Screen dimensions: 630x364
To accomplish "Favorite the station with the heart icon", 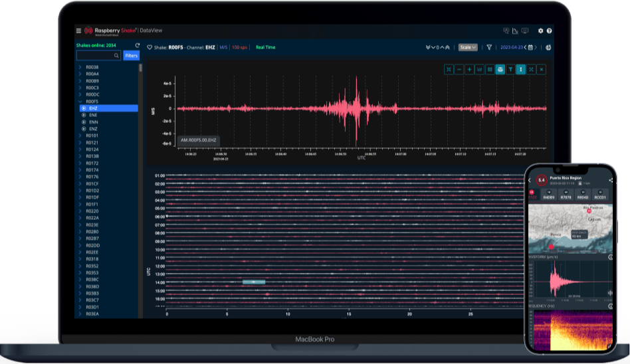I will (x=150, y=47).
